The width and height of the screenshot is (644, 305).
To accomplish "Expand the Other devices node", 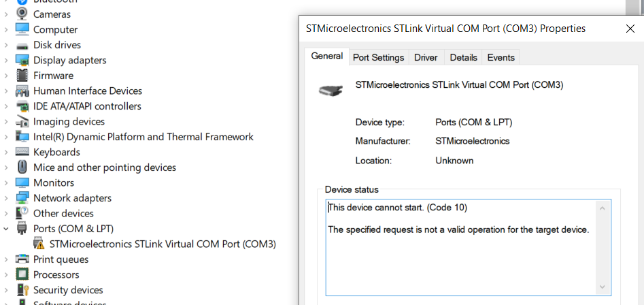I will (5, 213).
